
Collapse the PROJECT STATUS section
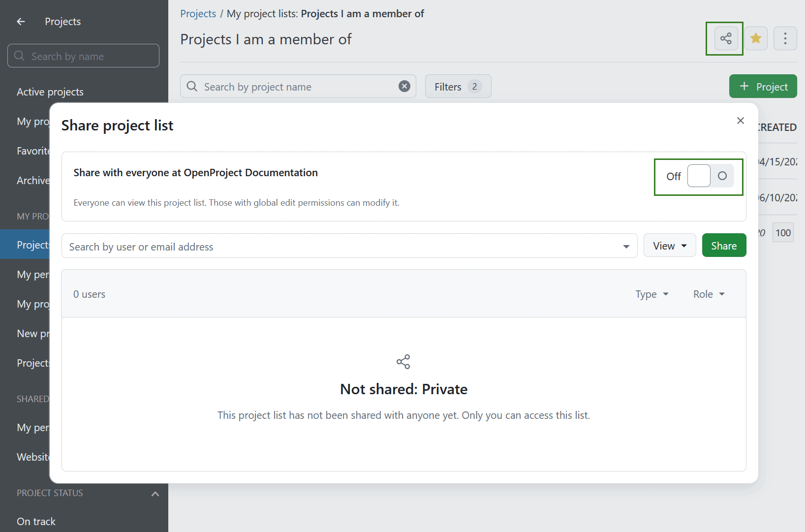click(155, 494)
